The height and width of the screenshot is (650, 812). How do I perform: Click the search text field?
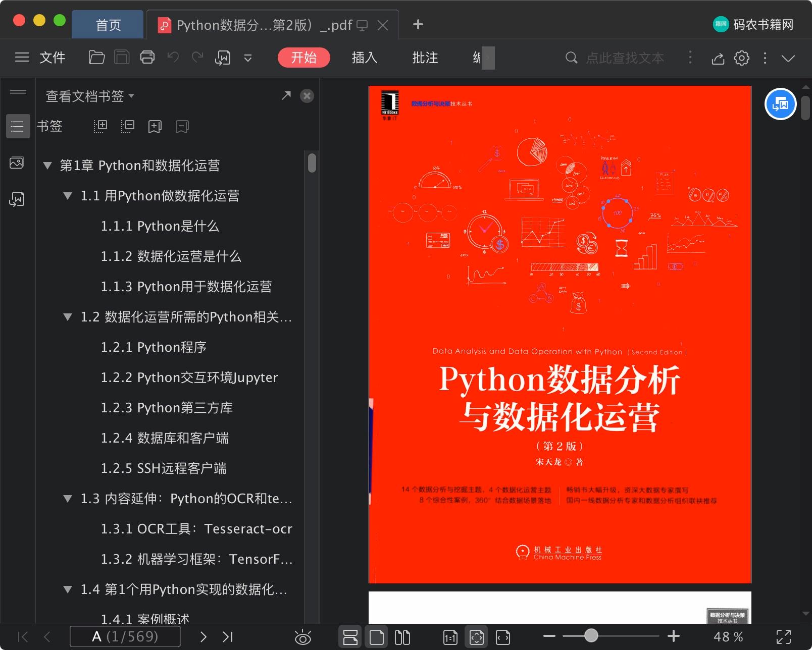[x=625, y=58]
